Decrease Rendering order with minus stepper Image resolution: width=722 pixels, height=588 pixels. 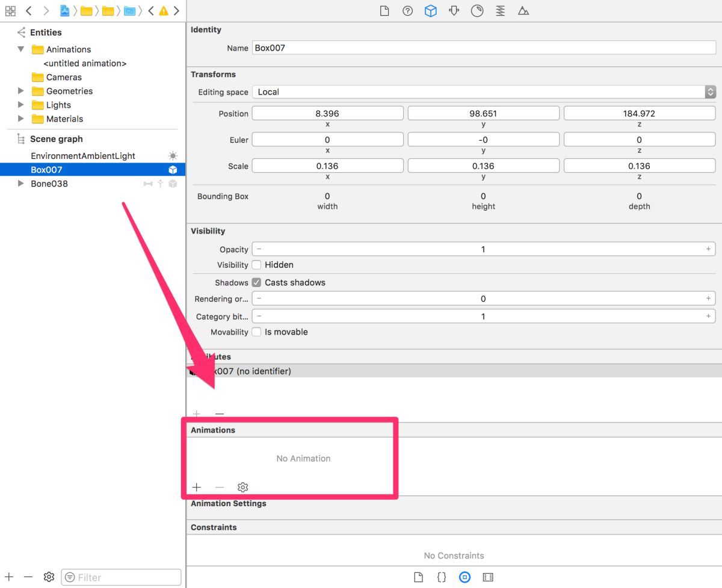click(x=259, y=299)
